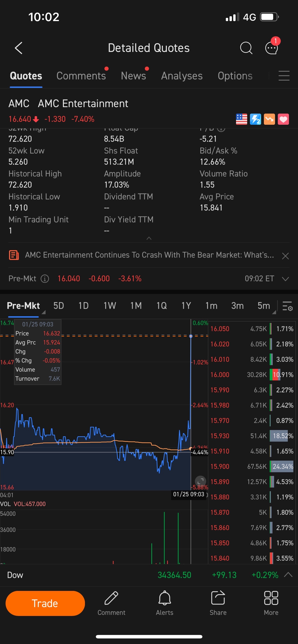Tap the Historical Low 1.910 value

point(18,208)
